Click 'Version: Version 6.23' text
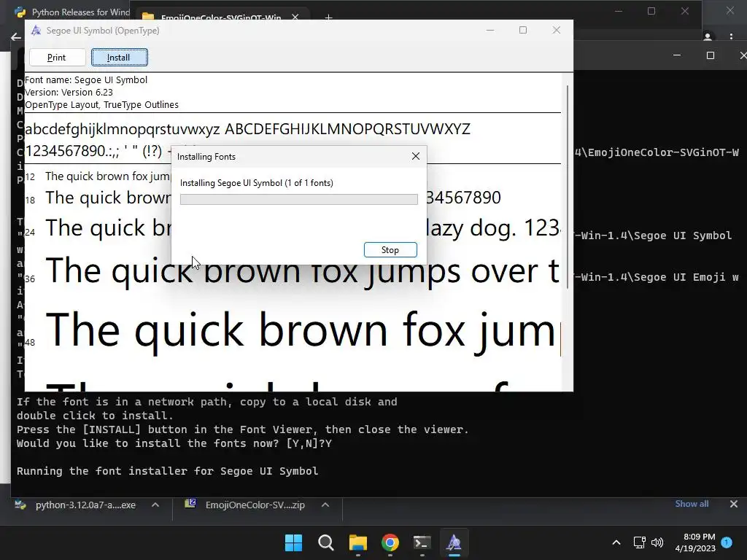Screen dimensions: 747x560 pos(69,93)
